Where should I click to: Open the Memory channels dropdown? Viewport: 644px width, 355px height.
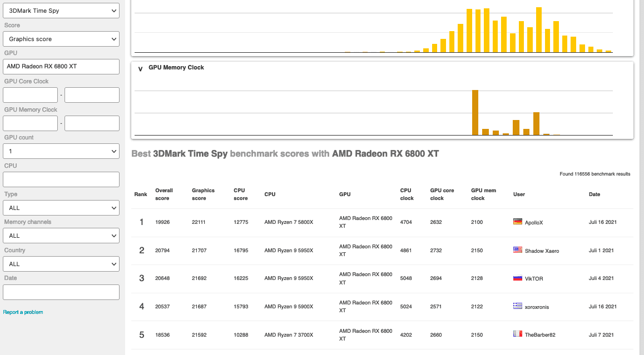61,236
